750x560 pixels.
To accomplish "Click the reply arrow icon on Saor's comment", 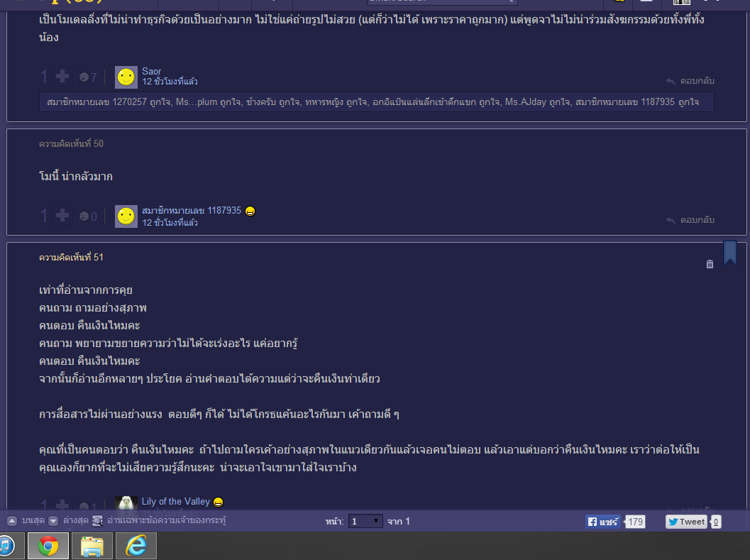I will pyautogui.click(x=671, y=82).
